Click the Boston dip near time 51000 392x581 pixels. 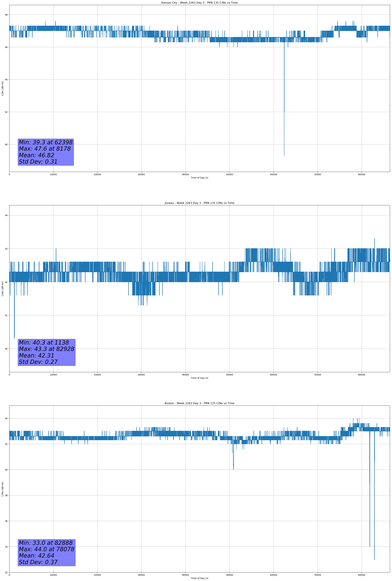(x=233, y=457)
